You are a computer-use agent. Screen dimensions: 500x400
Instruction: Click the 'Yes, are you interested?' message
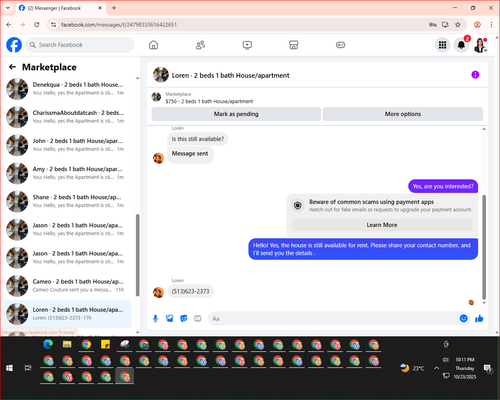443,186
